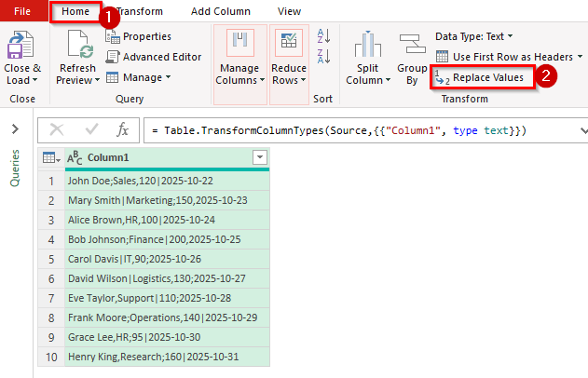Select cell starting with Carol Davis
The image size is (588, 378).
tap(167, 259)
